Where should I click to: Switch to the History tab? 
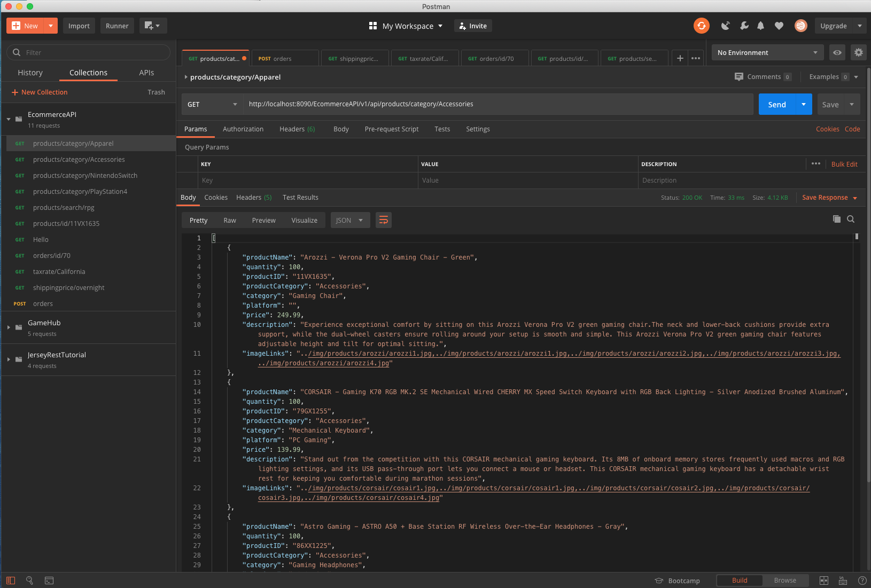tap(30, 73)
